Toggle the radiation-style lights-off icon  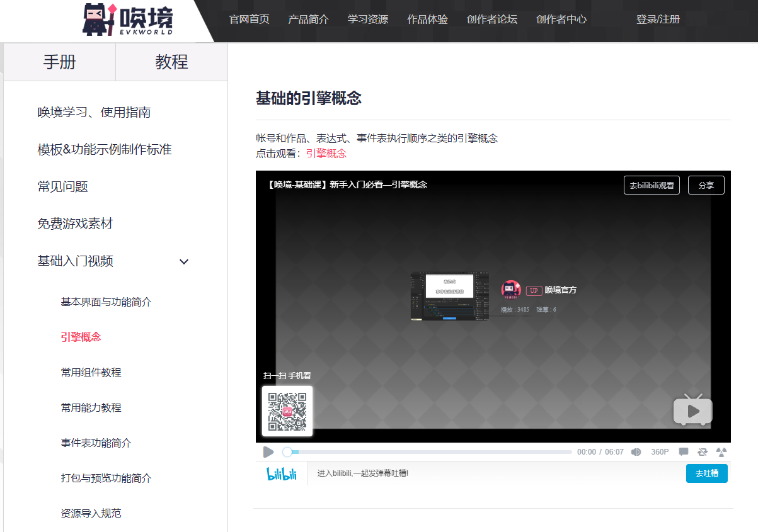[722, 452]
